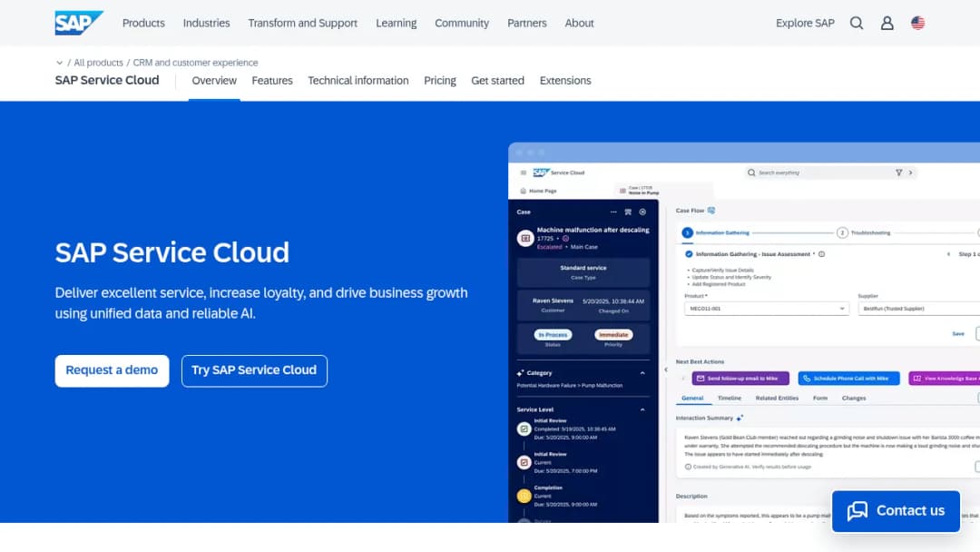Select the Overview tab

click(214, 81)
